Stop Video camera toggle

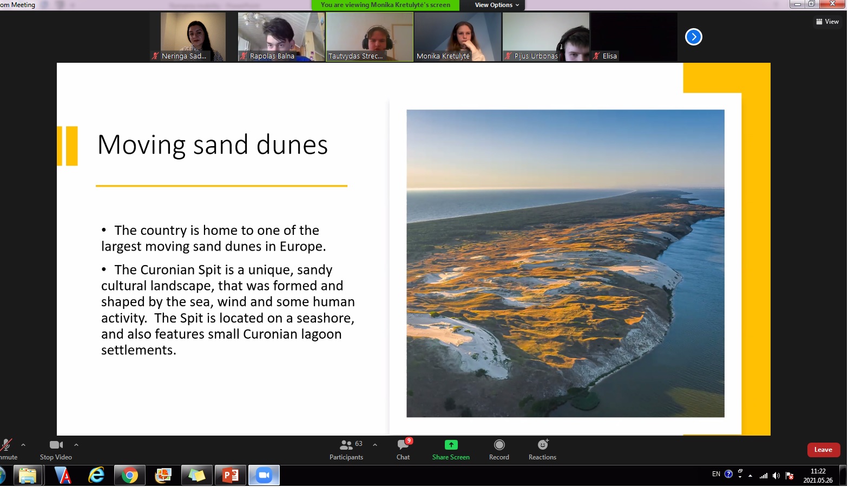click(x=56, y=449)
